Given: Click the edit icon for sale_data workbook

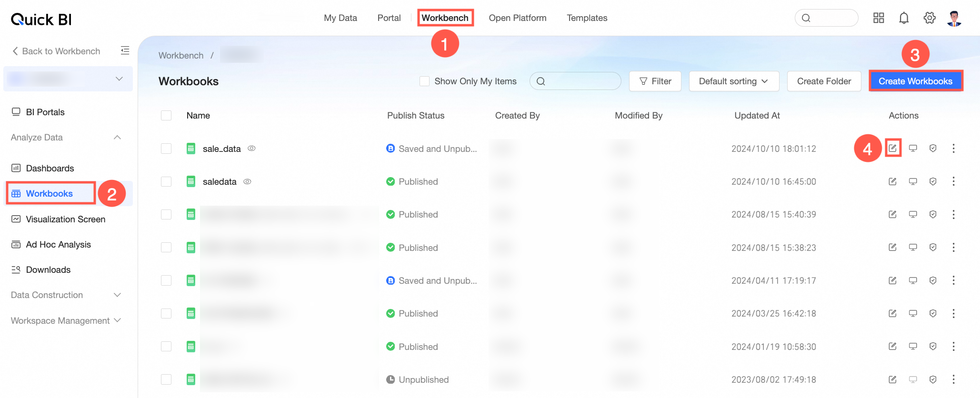Looking at the screenshot, I should click(x=892, y=149).
